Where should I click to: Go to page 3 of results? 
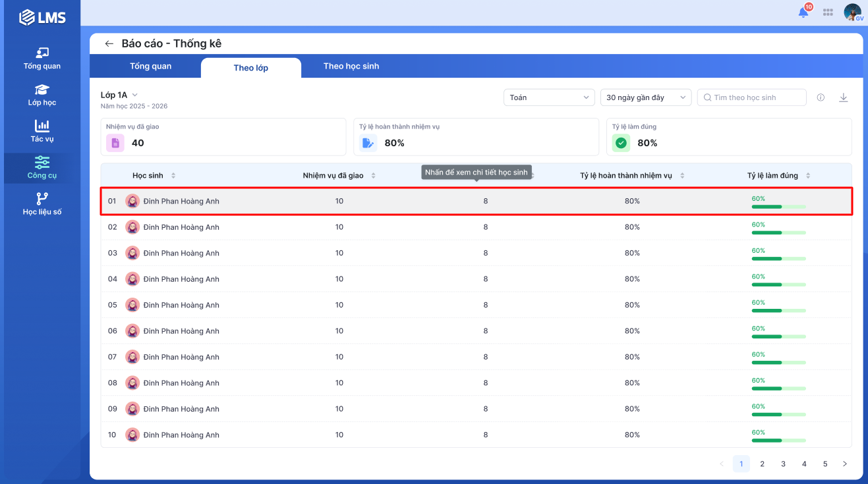point(783,464)
